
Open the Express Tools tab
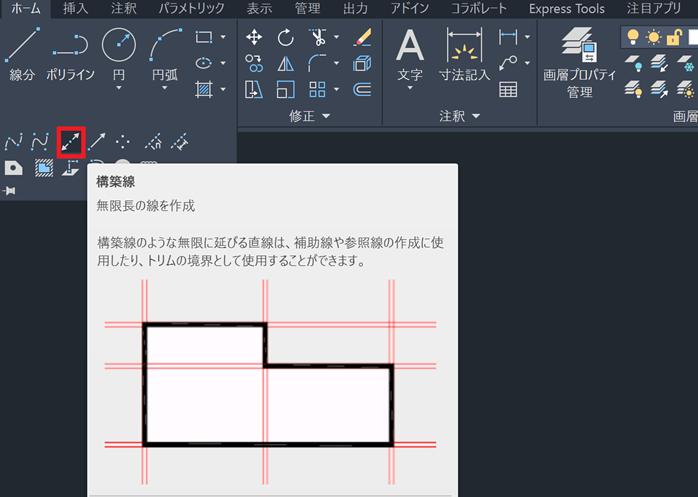tap(566, 9)
